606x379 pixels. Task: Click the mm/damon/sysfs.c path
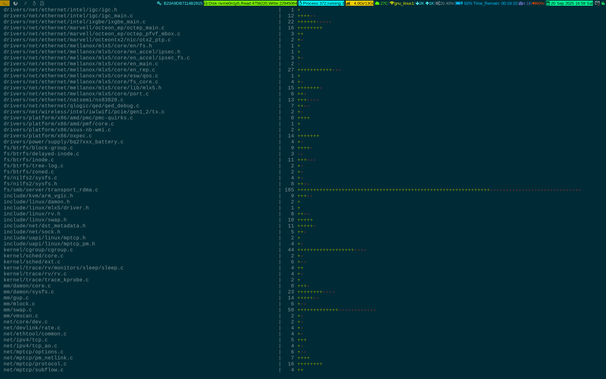coord(29,292)
